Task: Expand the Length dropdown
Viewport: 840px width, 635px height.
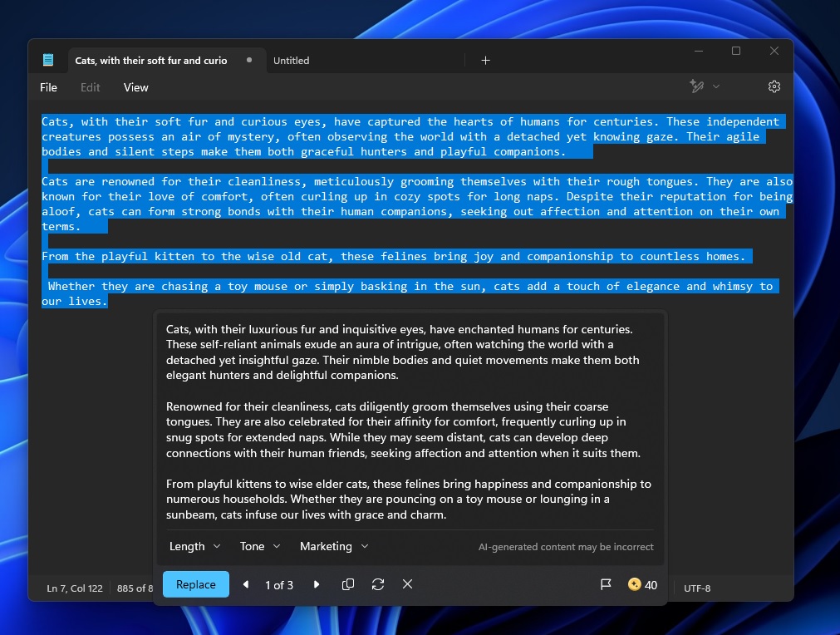Action: (x=194, y=546)
